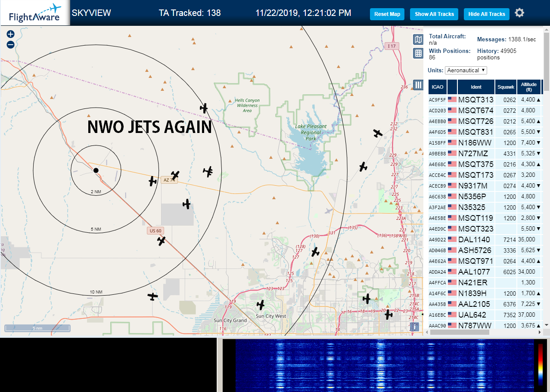Click scroll-down arrow of aircraft table
Screen dimensions: 550x392
point(547,325)
